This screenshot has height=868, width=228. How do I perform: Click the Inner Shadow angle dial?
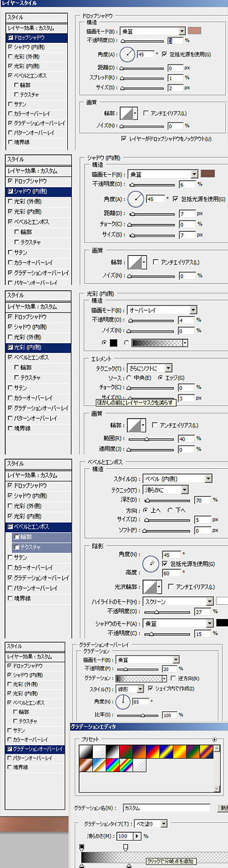[x=137, y=199]
